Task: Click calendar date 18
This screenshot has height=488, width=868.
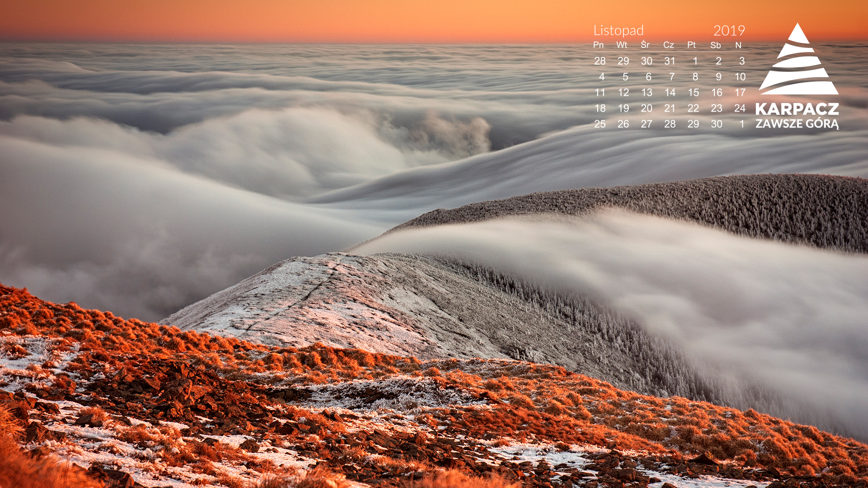Action: pos(600,108)
